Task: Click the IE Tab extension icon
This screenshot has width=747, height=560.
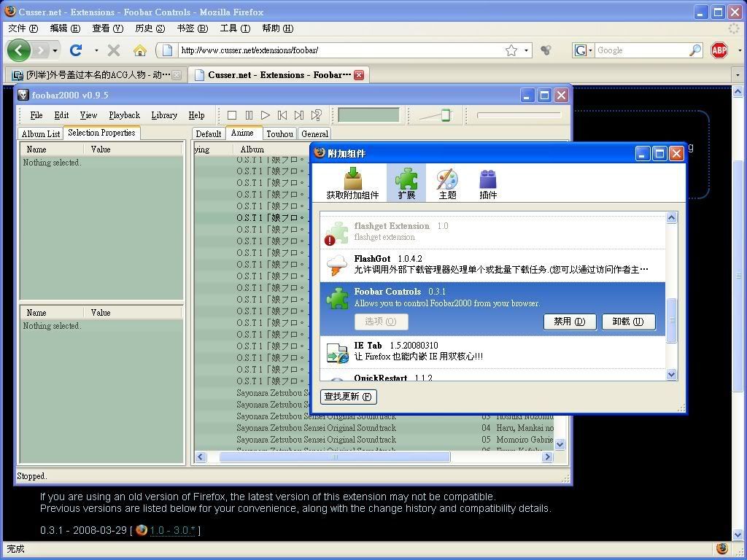Action: tap(337, 353)
